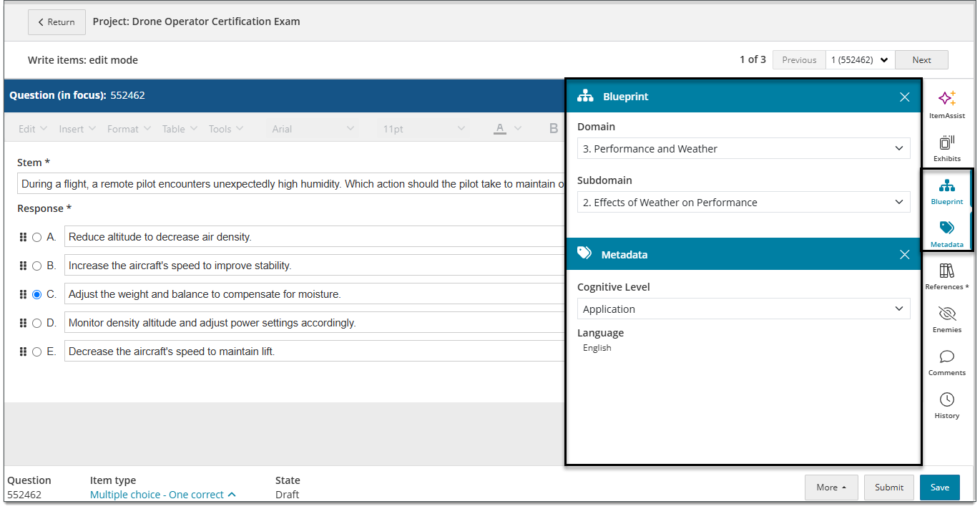Open the Comments speech bubble icon
The image size is (980, 509).
[x=946, y=357]
